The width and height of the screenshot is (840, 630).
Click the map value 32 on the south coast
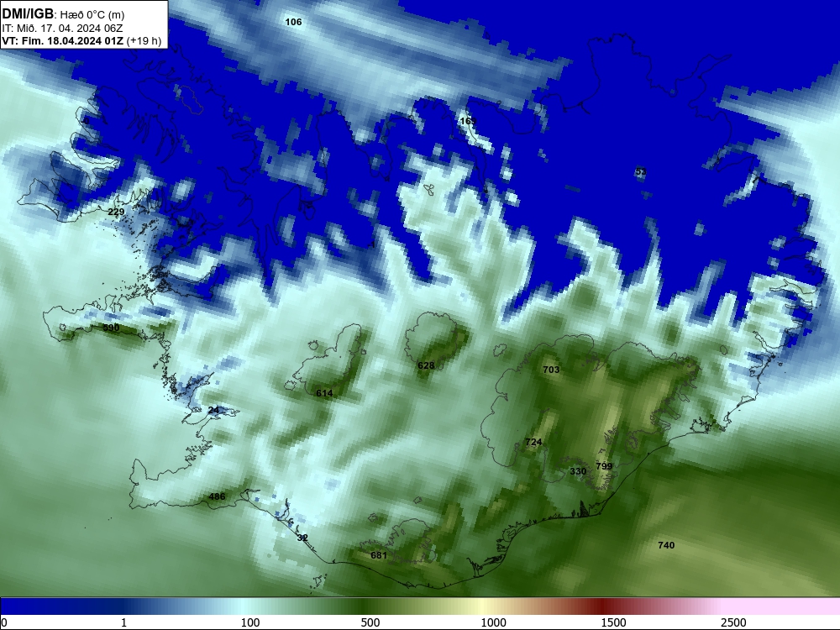pyautogui.click(x=302, y=538)
